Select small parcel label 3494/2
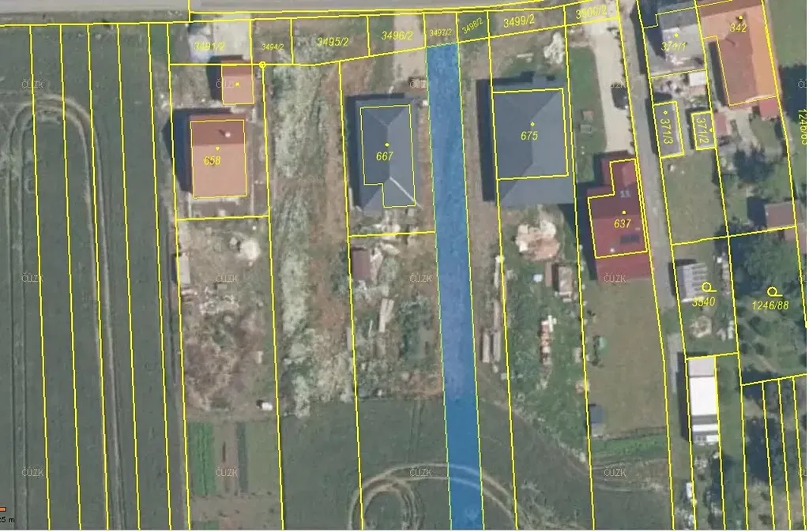This screenshot has width=809, height=532. 272,47
